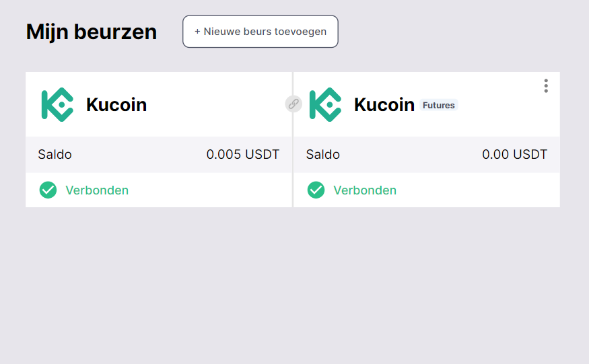The image size is (589, 364).
Task: Click 'Verbonden' status on Kucoin spot card
Action: pos(97,190)
